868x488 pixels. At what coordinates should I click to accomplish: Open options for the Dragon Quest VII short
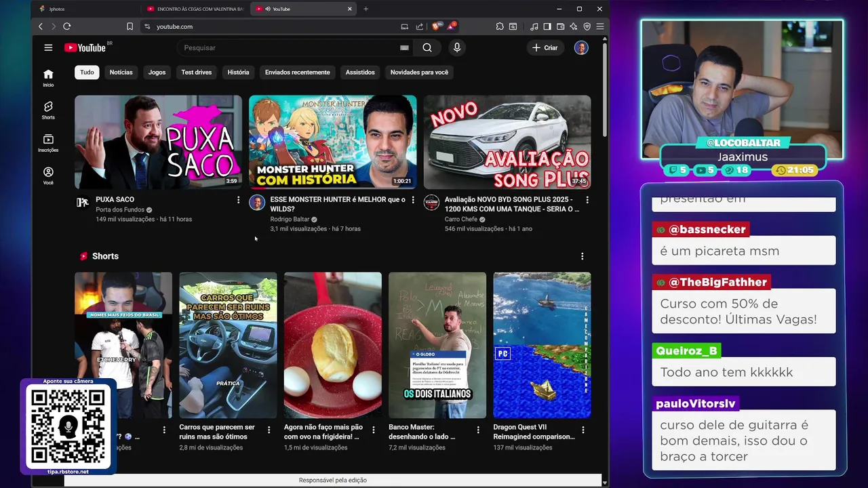click(x=583, y=430)
